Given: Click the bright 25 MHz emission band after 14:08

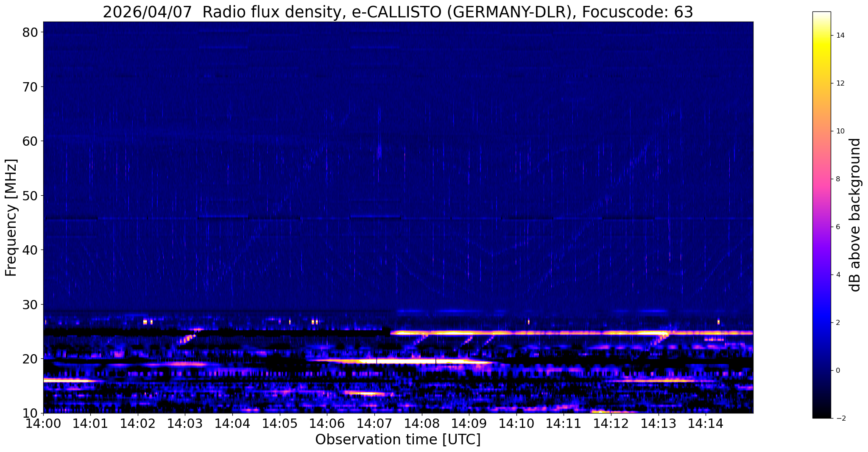Looking at the screenshot, I should (572, 333).
